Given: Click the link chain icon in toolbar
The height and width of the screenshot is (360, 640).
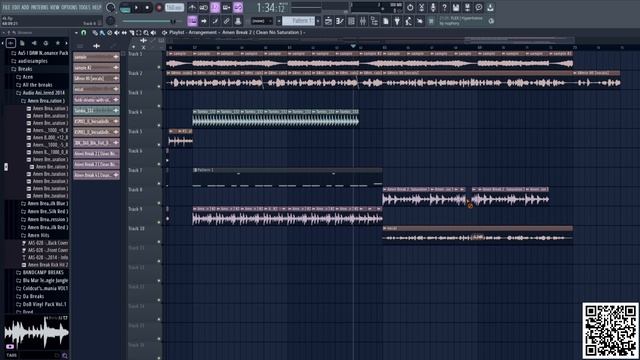Looking at the screenshot, I should [x=227, y=21].
